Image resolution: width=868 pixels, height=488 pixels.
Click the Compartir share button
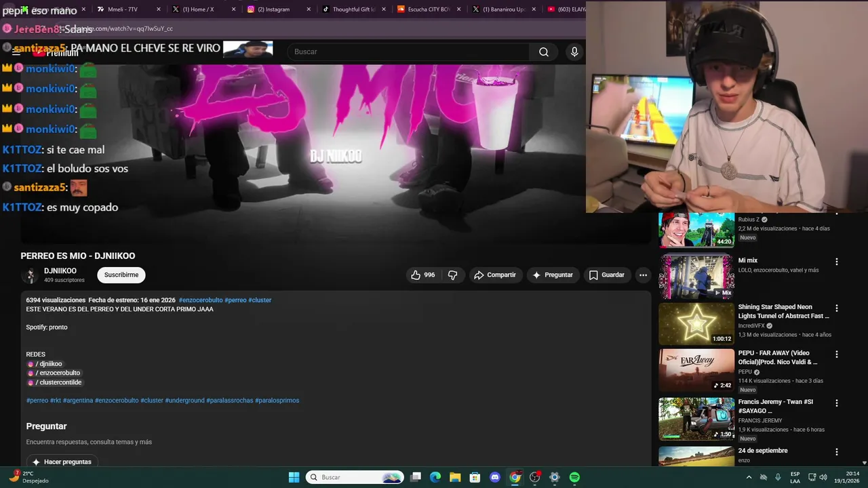[495, 275]
